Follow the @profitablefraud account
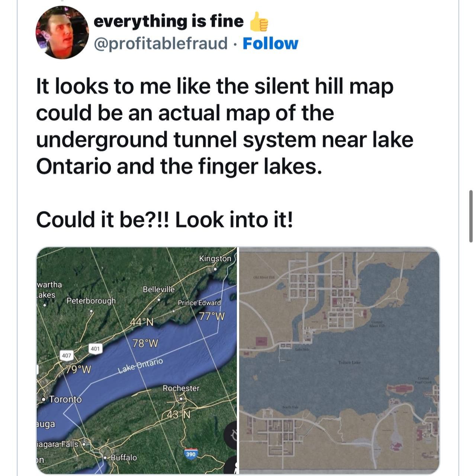 (x=270, y=44)
